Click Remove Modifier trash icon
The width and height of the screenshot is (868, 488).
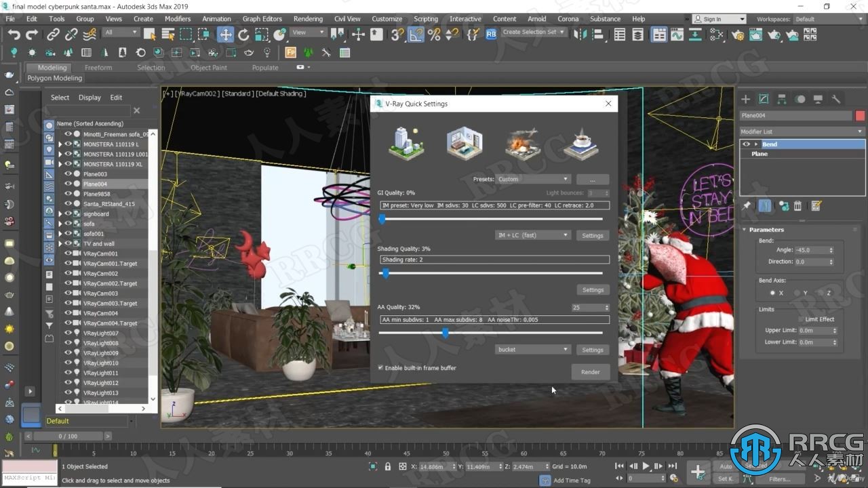click(x=797, y=206)
